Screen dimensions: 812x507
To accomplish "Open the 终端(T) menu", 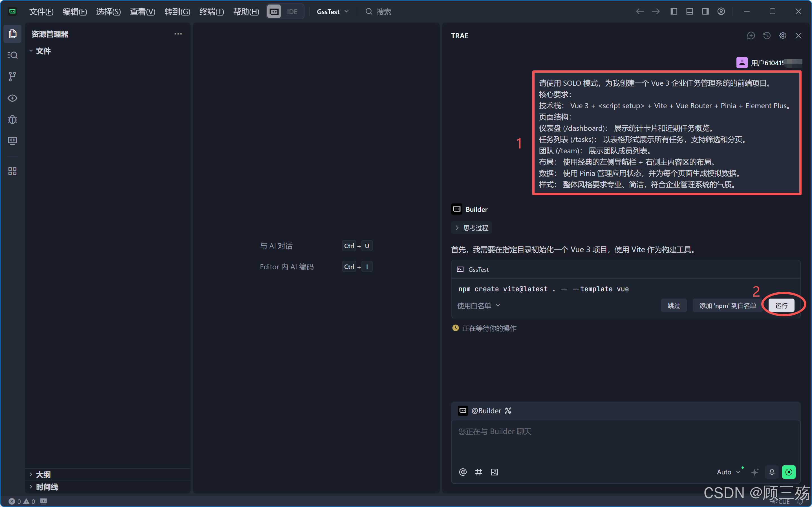I will click(211, 12).
